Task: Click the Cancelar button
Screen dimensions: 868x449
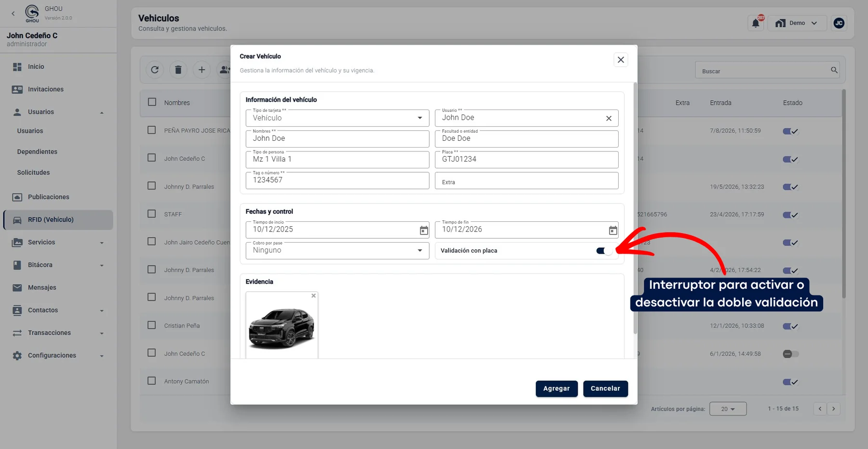Action: (x=605, y=389)
